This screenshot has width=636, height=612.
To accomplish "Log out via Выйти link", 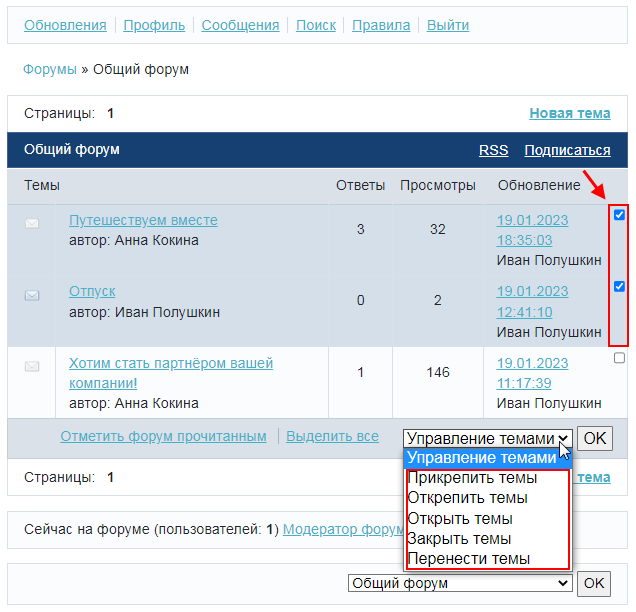I will pos(448,25).
